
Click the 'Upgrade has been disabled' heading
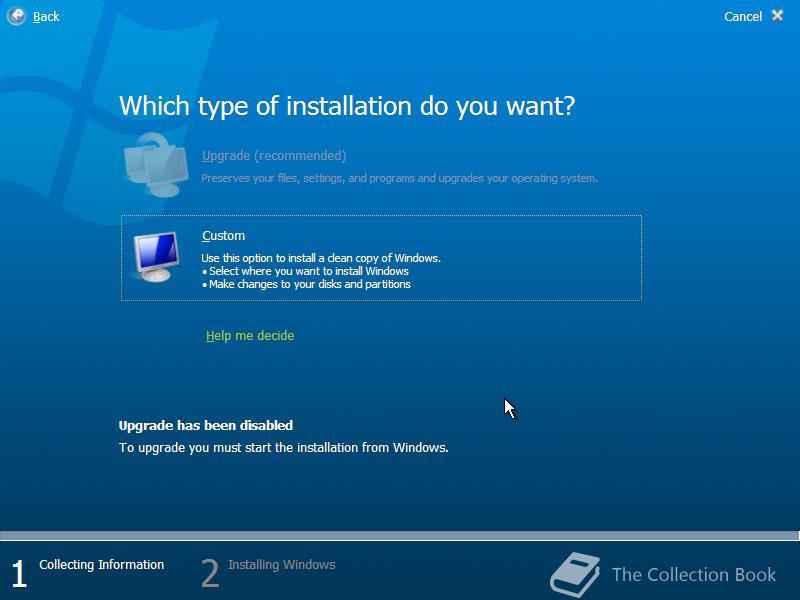(206, 426)
